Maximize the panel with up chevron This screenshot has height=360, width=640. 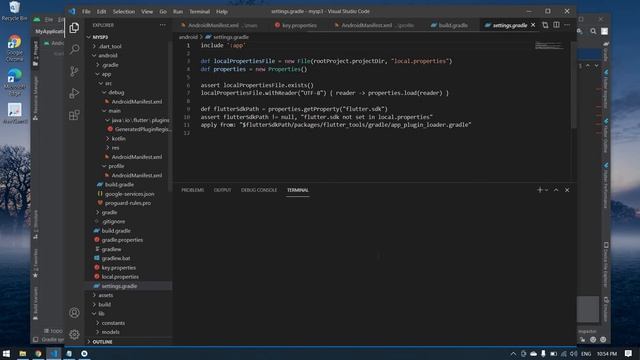556,190
